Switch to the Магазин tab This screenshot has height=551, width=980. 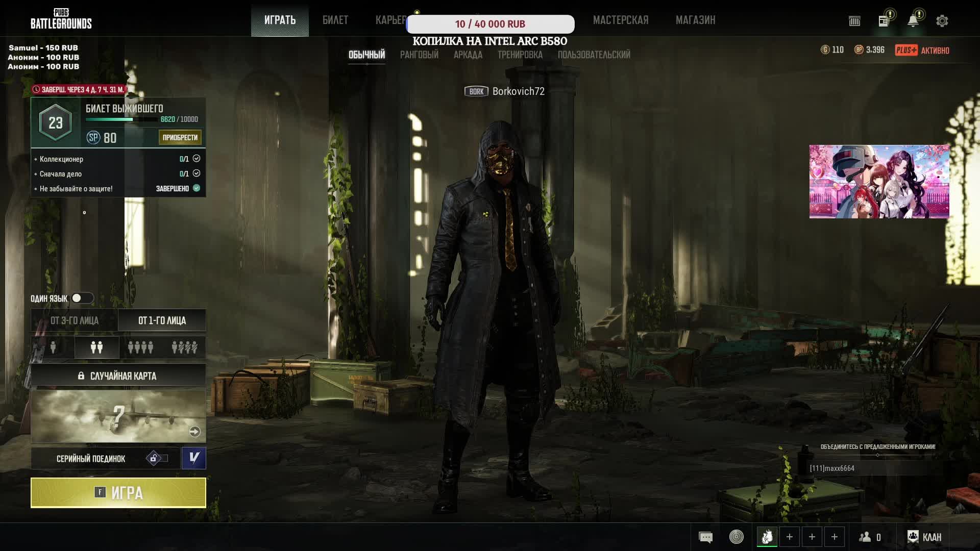tap(695, 20)
